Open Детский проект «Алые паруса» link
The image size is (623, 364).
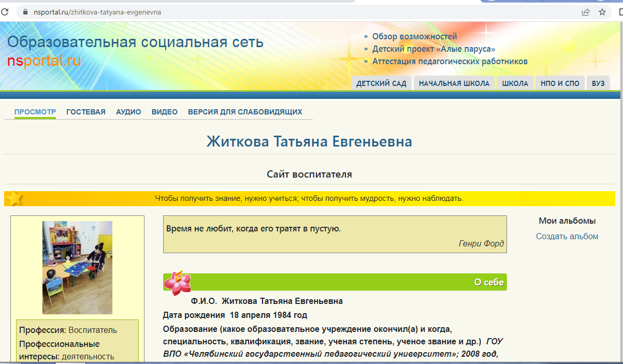click(433, 49)
